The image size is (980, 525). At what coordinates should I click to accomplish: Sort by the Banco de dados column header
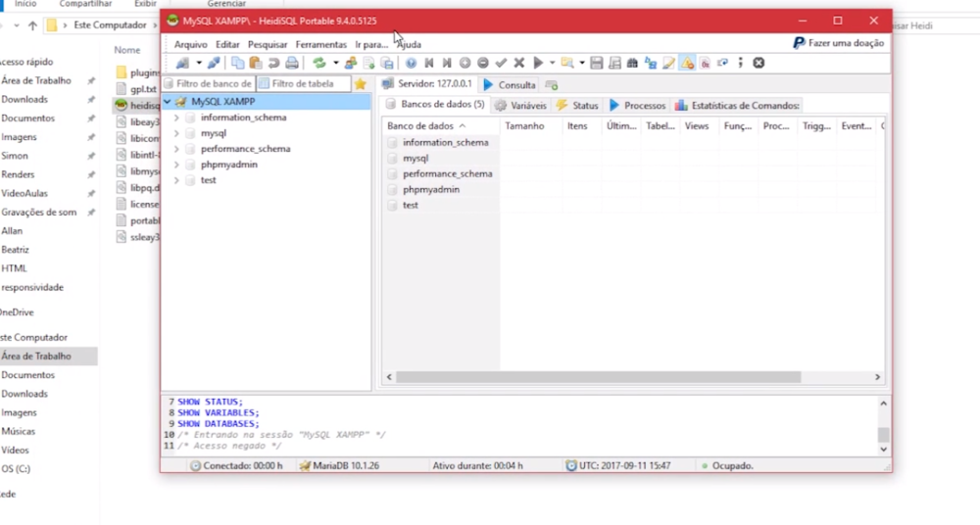click(x=441, y=126)
